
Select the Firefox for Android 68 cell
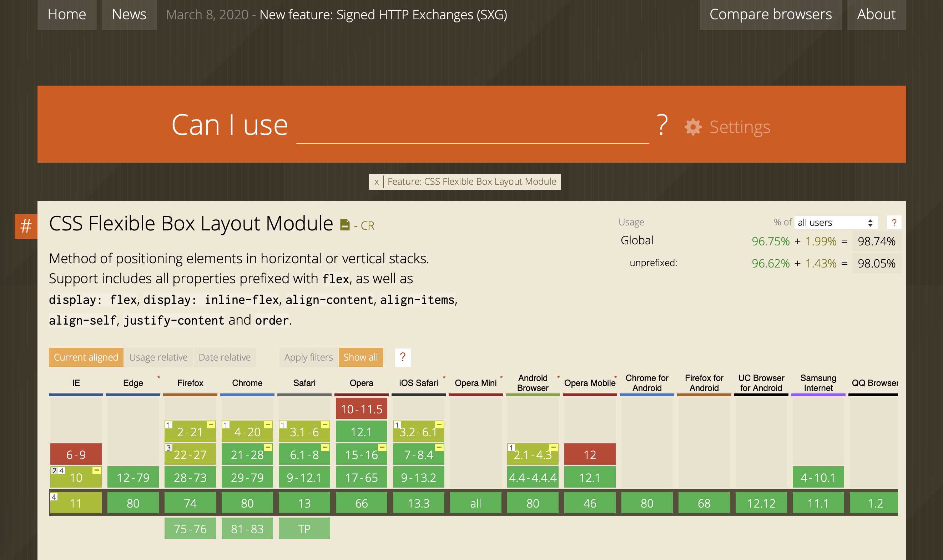[x=704, y=503]
